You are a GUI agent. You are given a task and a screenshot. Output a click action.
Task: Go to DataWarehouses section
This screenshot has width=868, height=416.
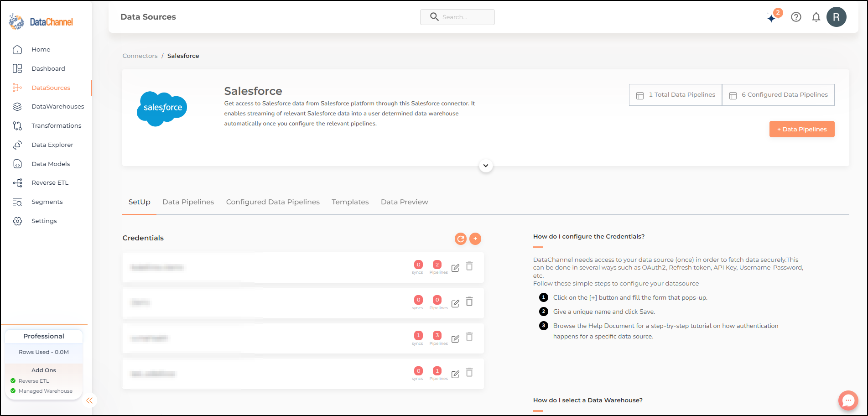click(57, 106)
